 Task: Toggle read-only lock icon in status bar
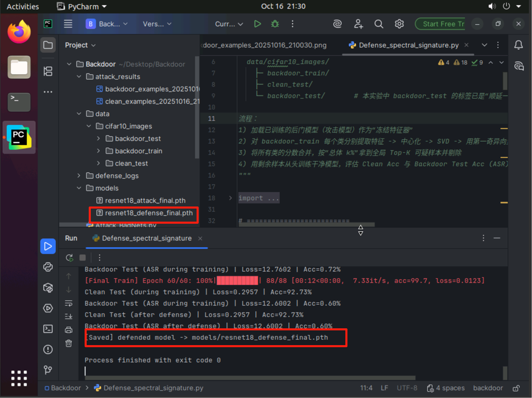coord(516,388)
